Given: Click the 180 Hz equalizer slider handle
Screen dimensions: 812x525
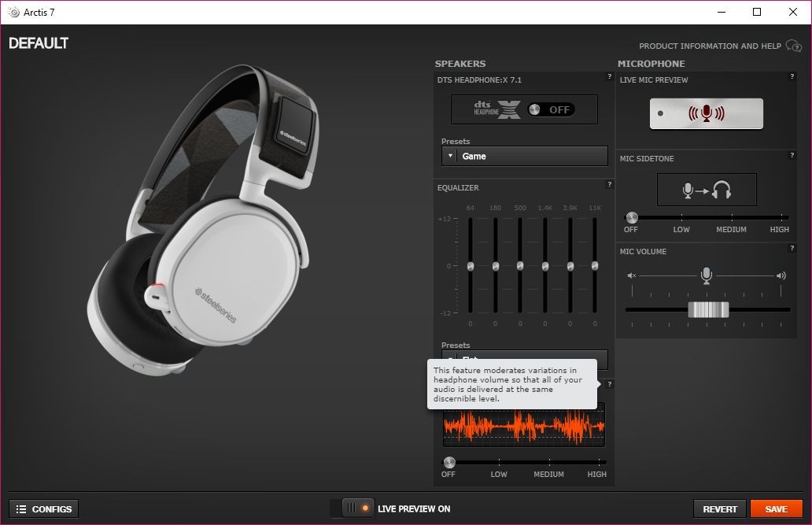Looking at the screenshot, I should [x=495, y=266].
